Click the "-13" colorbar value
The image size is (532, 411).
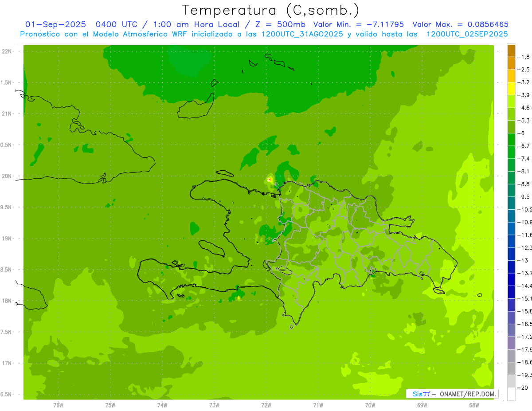523,261
